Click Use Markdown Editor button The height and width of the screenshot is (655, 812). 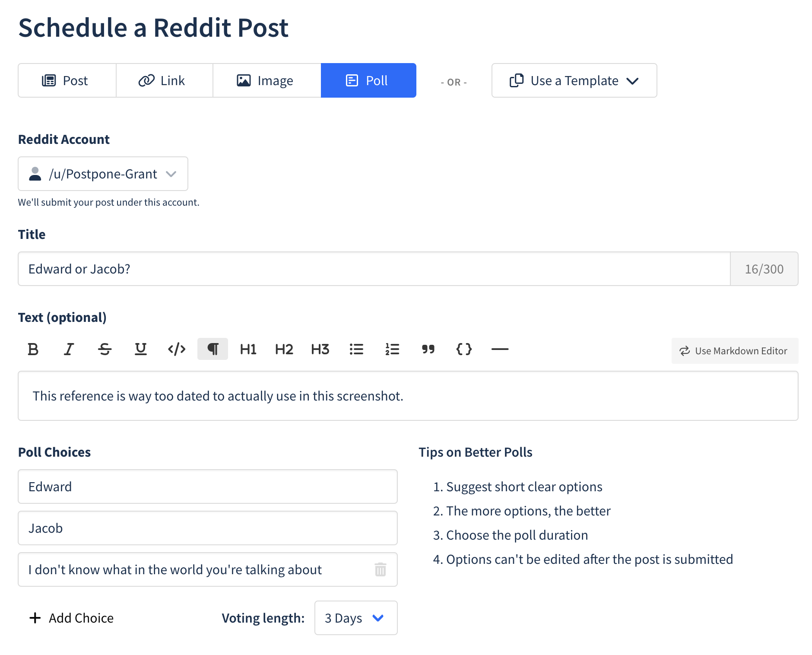tap(735, 351)
